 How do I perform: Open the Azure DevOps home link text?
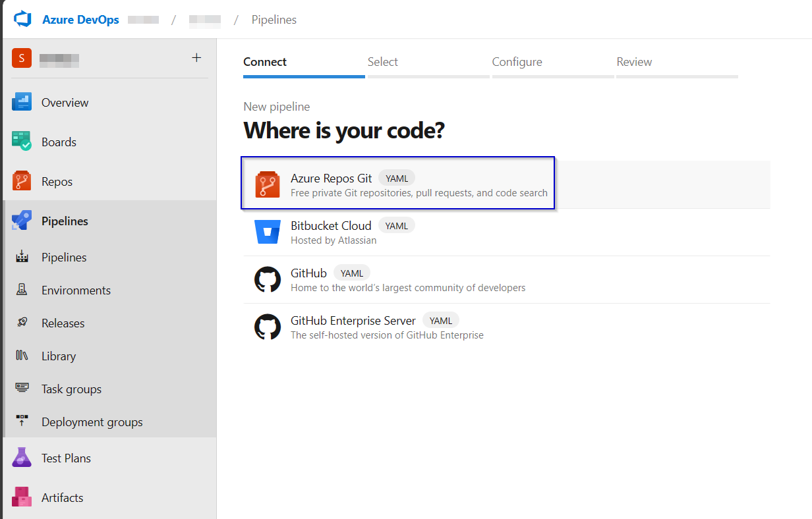click(x=80, y=20)
